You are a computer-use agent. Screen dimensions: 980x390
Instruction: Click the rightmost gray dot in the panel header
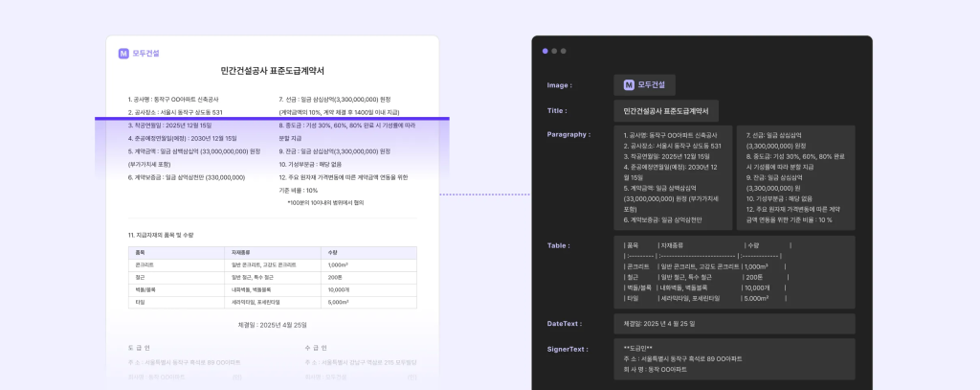tap(565, 51)
